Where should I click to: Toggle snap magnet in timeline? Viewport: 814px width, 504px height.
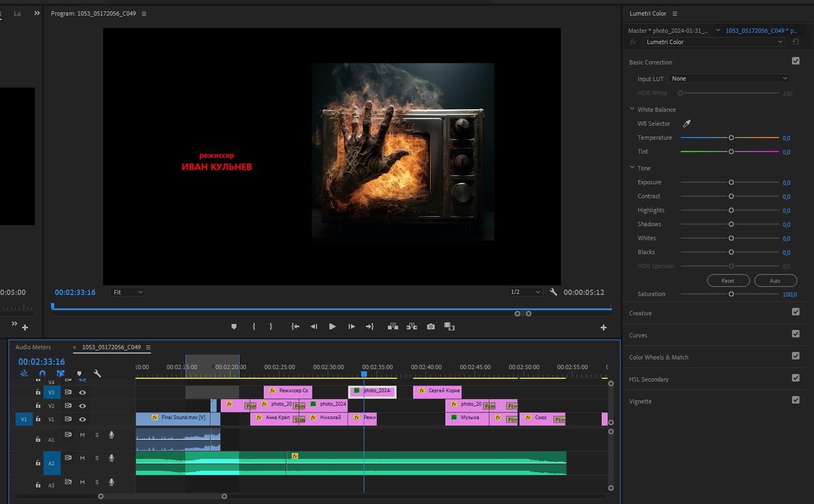[x=42, y=373]
